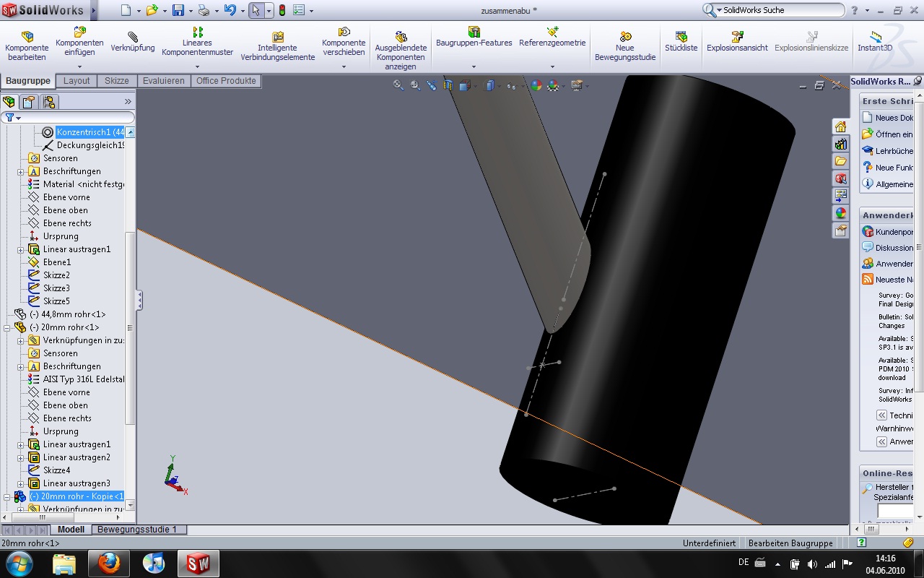924x578 pixels.
Task: Switch to the Skizze tab
Action: click(x=117, y=81)
